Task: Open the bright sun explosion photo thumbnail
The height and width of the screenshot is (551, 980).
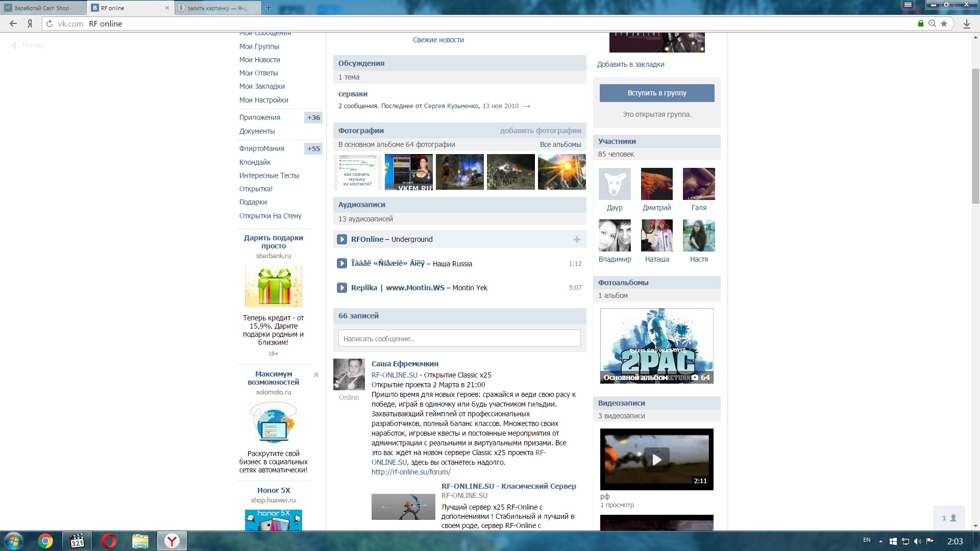Action: 562,172
